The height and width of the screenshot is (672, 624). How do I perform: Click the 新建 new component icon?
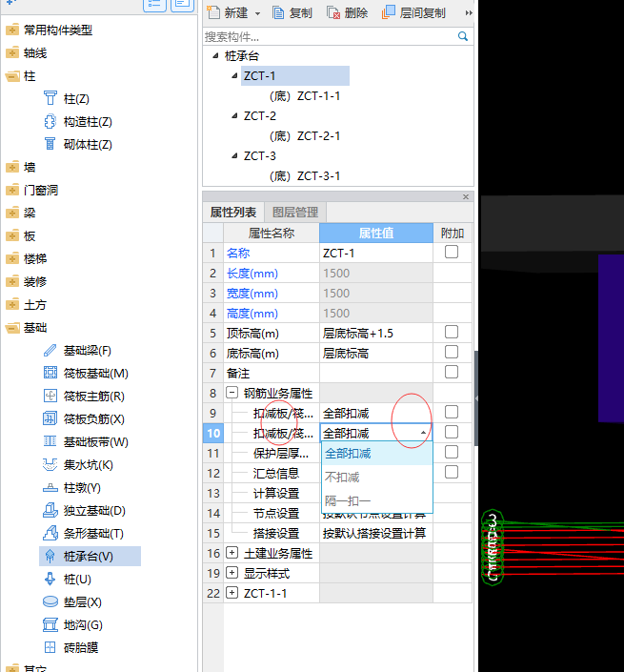(213, 12)
